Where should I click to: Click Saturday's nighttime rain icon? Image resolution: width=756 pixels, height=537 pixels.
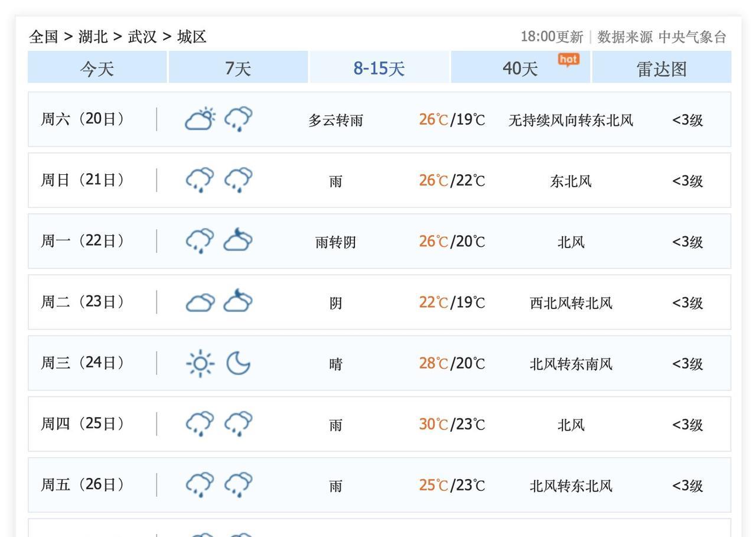click(238, 119)
